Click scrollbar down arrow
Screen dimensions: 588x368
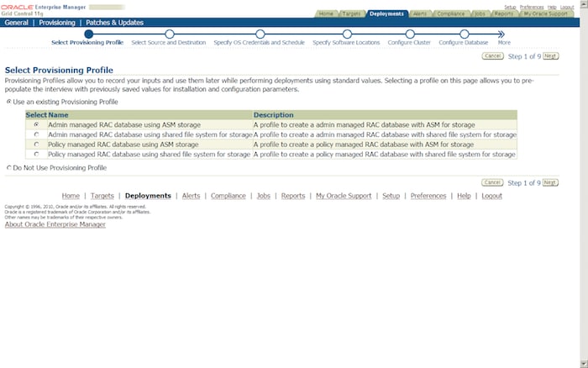click(x=584, y=364)
